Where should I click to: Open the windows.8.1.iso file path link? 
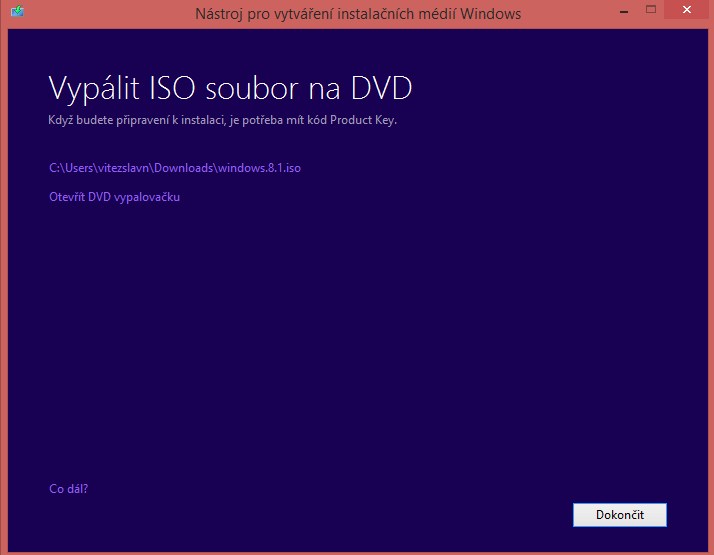point(175,168)
